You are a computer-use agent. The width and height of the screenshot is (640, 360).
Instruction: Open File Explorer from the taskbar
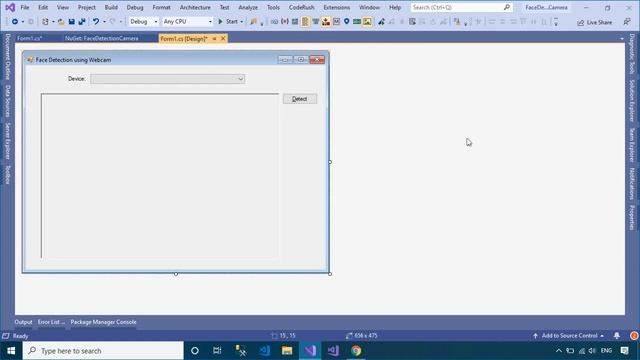tap(287, 351)
